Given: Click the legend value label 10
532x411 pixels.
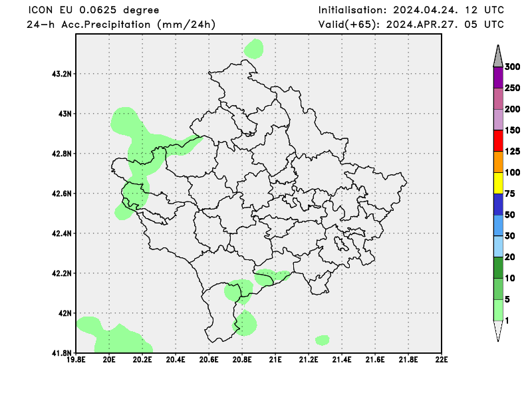Looking at the screenshot, I should (x=510, y=278).
